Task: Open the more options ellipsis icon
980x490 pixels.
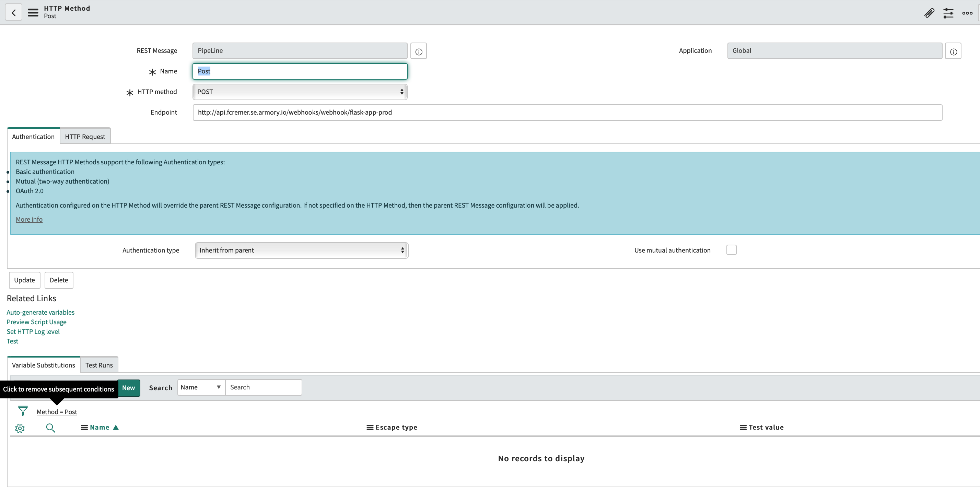Action: tap(967, 13)
